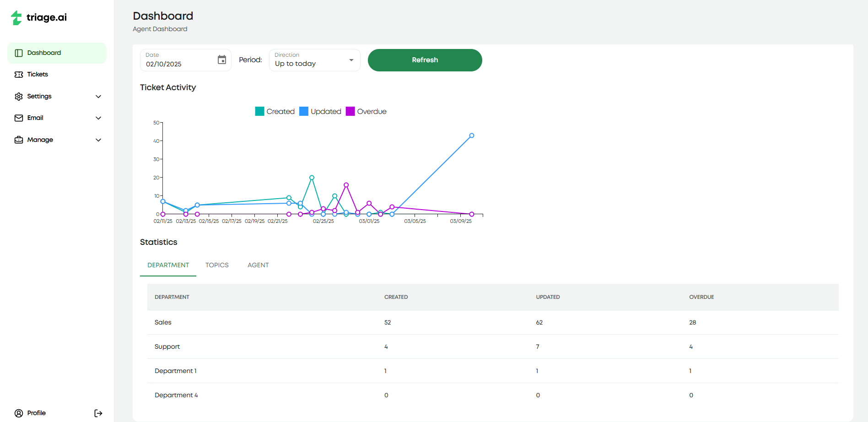Select the Manage briefcase icon

(x=18, y=140)
